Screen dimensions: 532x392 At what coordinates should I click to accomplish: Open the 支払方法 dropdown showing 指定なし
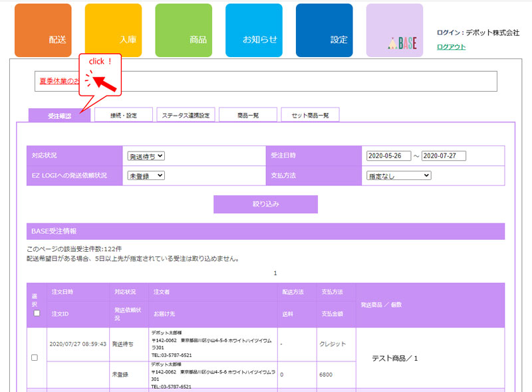399,175
